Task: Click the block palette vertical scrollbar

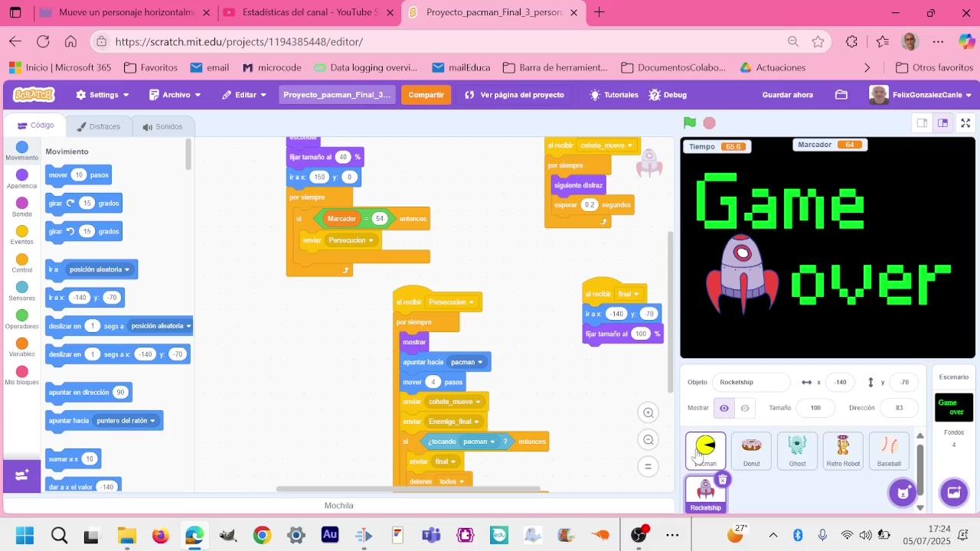Action: [x=188, y=155]
